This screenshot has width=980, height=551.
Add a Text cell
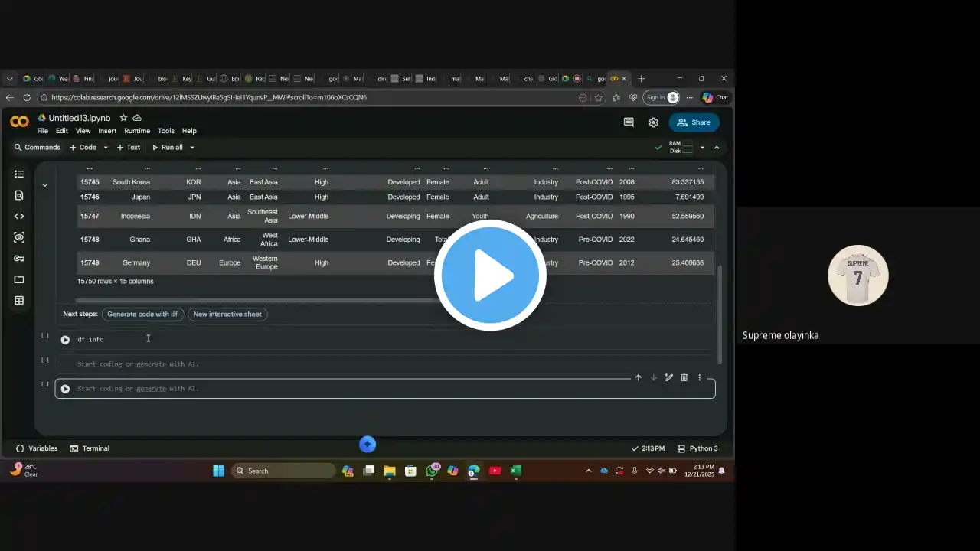(x=128, y=148)
